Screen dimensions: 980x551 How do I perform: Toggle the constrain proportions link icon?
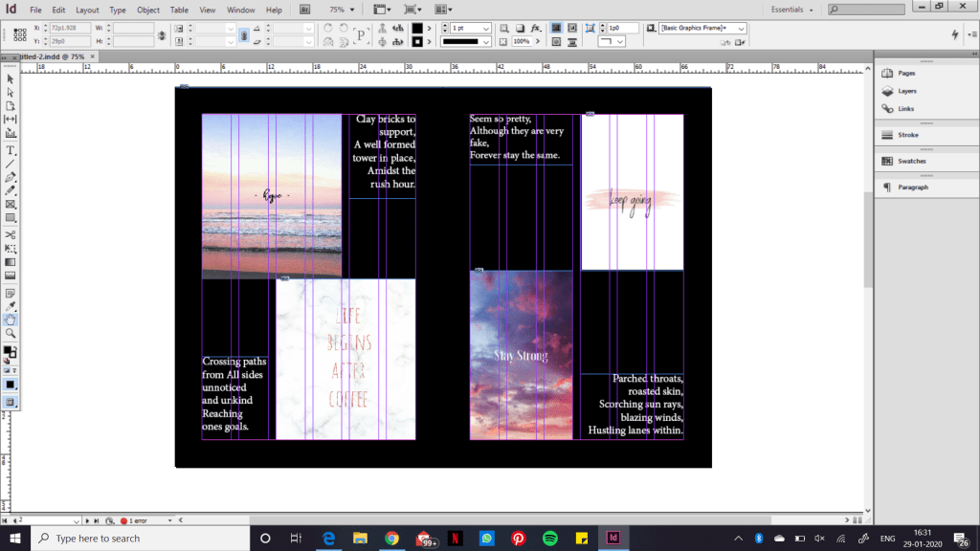161,35
